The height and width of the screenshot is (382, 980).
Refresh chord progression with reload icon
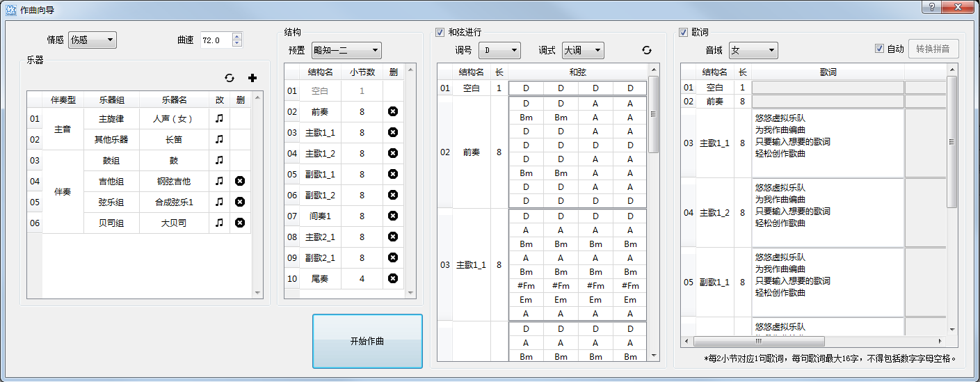pos(647,50)
